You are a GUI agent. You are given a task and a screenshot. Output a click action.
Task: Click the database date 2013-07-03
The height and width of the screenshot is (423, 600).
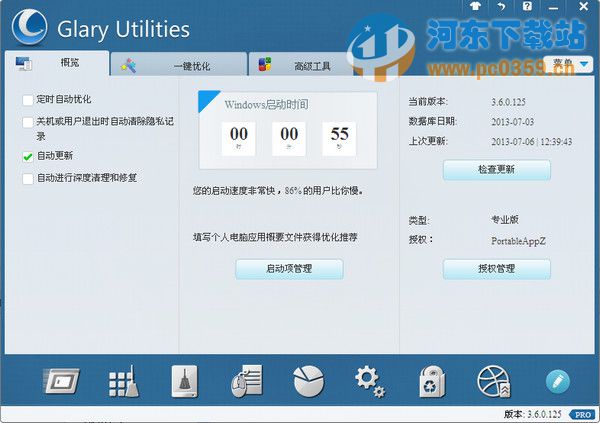pos(513,122)
